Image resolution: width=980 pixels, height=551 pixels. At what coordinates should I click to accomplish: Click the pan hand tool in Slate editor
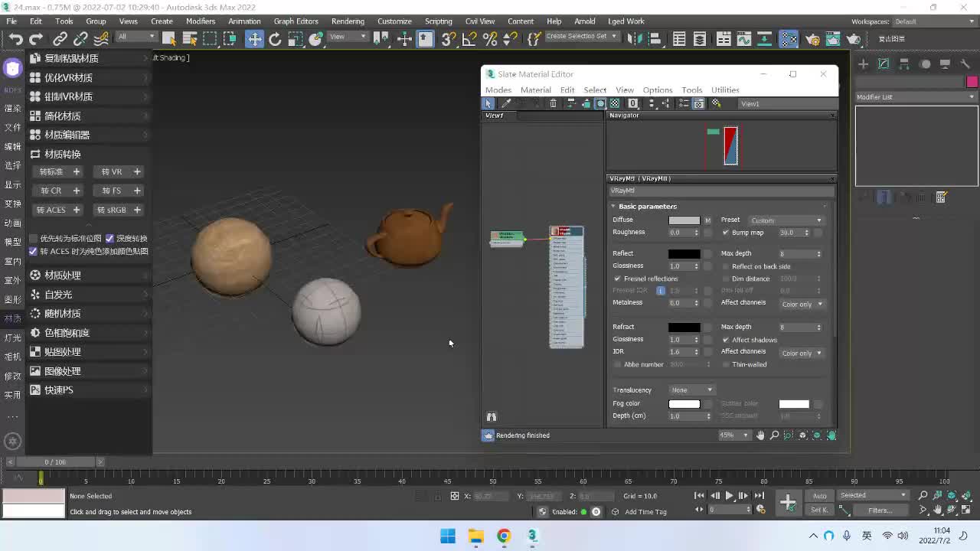click(760, 435)
